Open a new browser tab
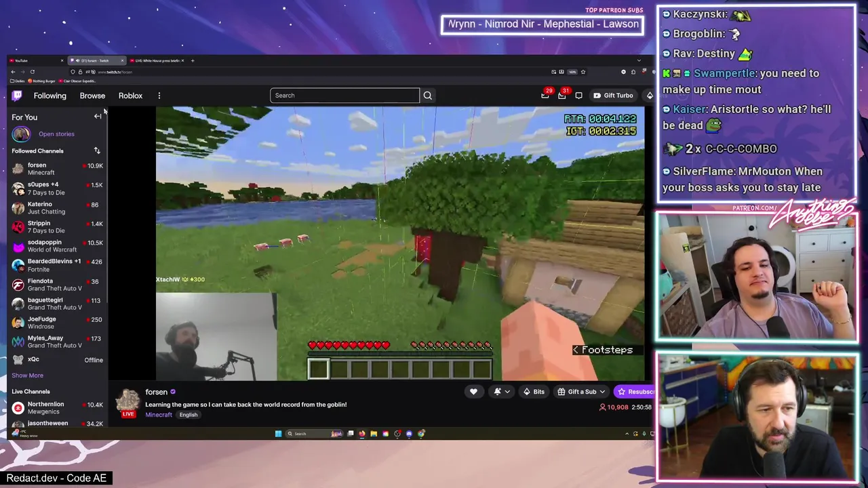Screen dimensions: 868x488 tap(193, 60)
